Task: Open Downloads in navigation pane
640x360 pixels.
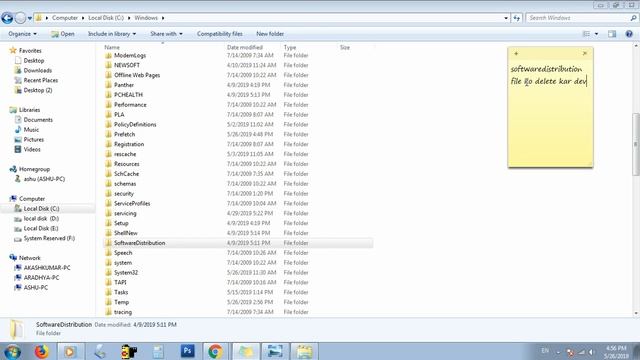Action: 38,70
